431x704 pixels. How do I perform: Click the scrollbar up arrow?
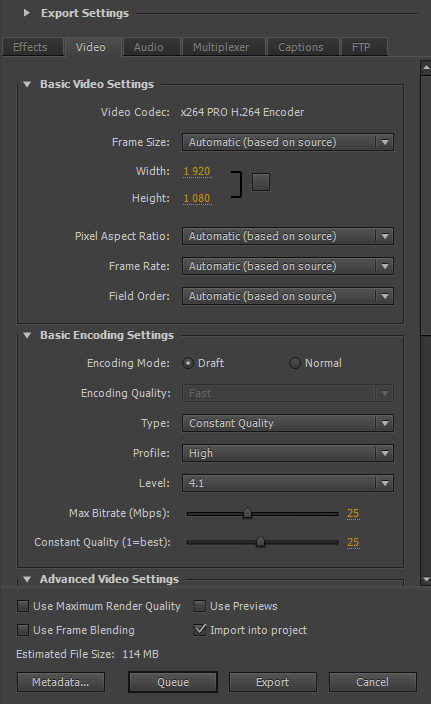[x=426, y=67]
